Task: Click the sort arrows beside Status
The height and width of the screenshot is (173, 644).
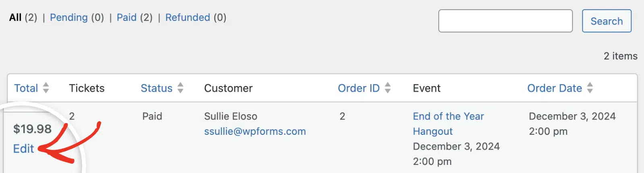Action: 180,88
